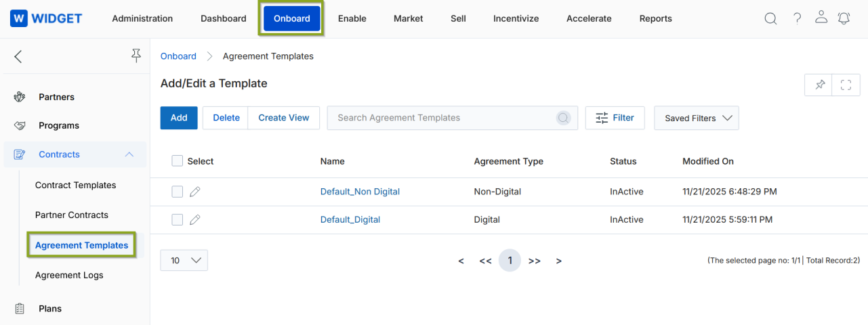This screenshot has height=325, width=868.
Task: Open the user profile icon
Action: [821, 18]
